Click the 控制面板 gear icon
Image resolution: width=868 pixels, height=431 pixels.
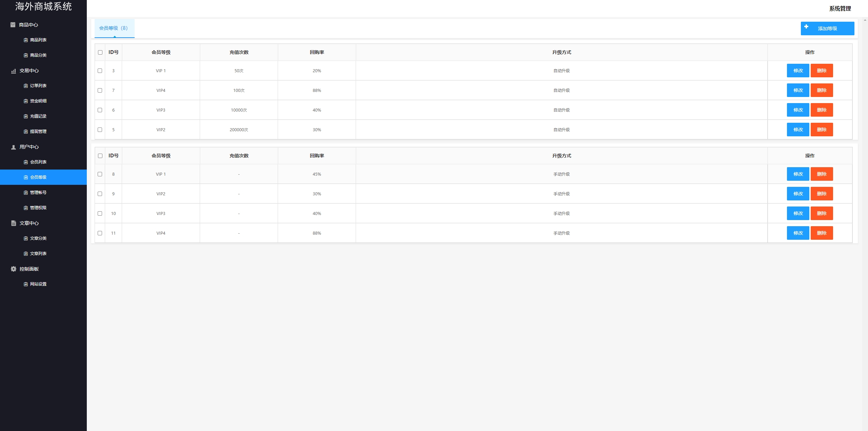click(x=14, y=269)
